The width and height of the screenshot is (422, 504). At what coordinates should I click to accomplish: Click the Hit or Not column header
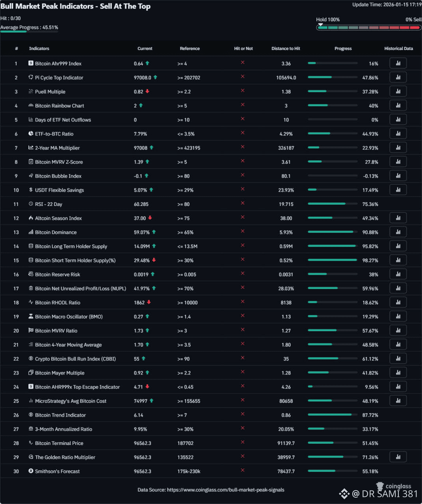click(244, 48)
